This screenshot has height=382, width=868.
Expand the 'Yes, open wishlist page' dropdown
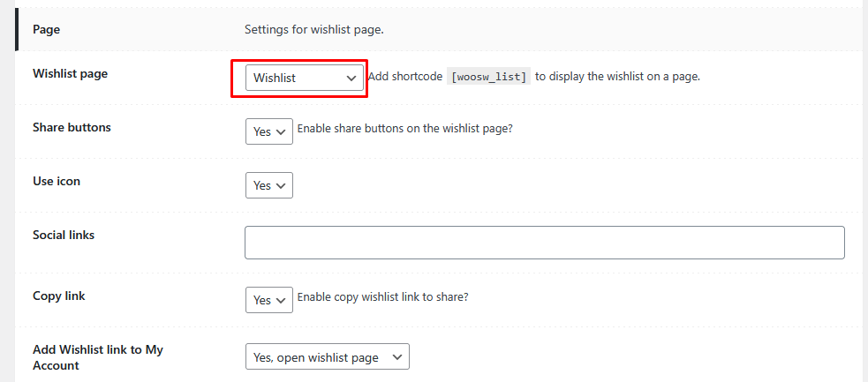pyautogui.click(x=327, y=357)
